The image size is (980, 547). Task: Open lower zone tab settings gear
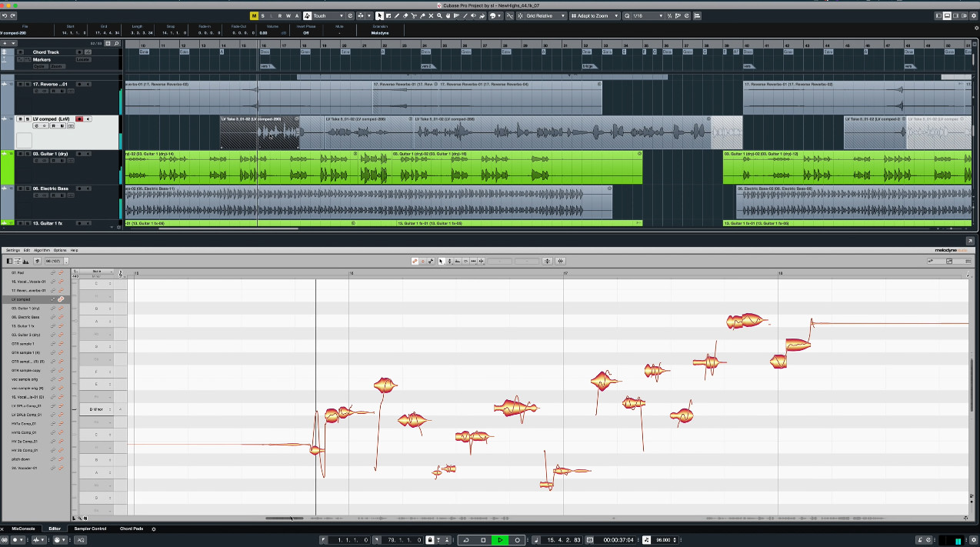[154, 529]
